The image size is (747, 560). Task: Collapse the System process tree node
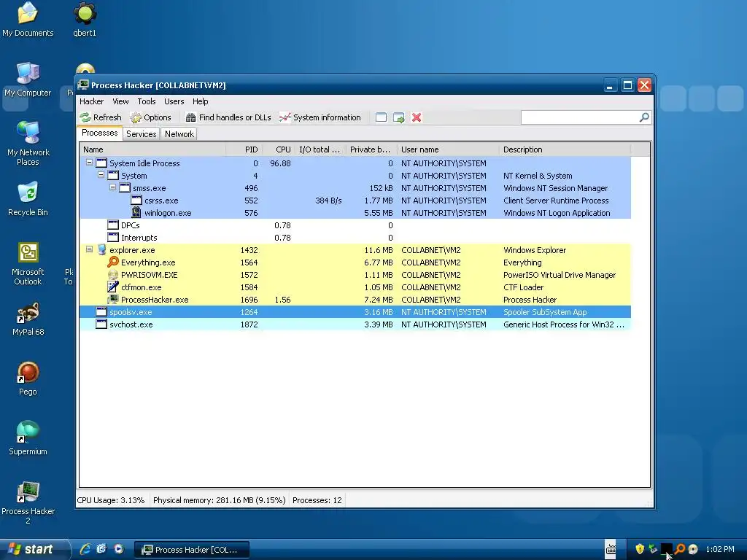(101, 175)
